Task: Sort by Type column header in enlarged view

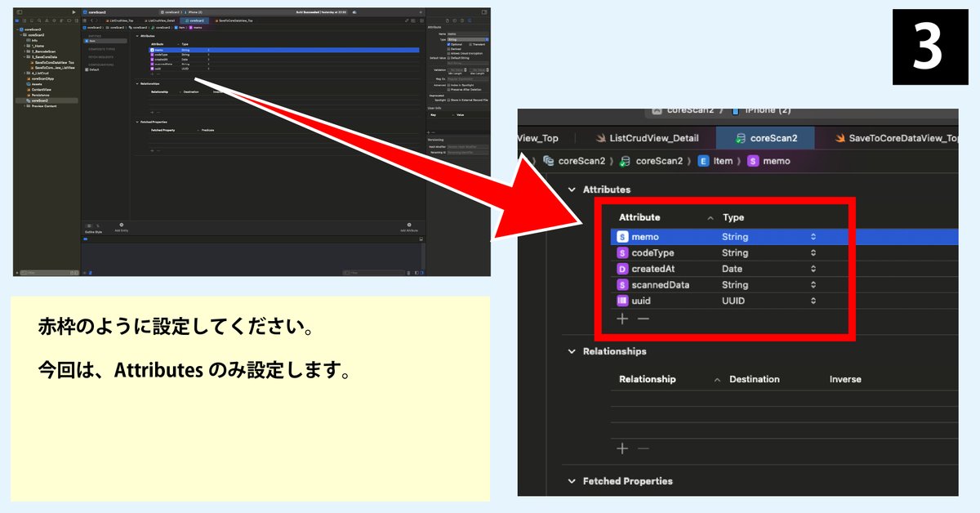Action: click(x=733, y=217)
